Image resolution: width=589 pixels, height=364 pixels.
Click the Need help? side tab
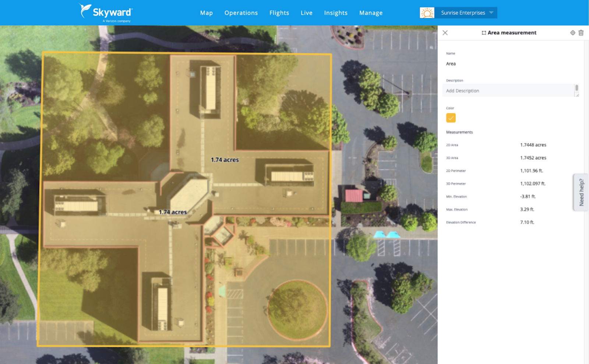[581, 192]
